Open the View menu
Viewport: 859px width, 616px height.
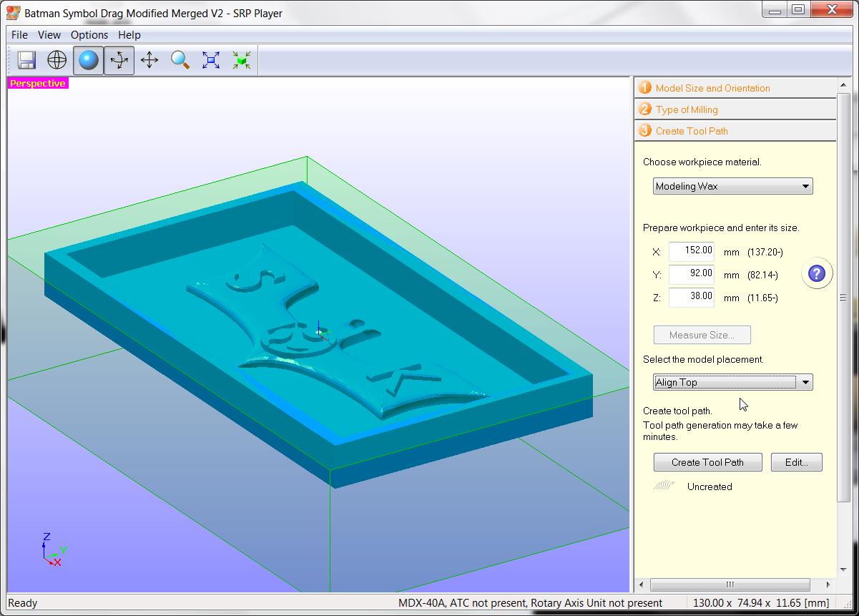(49, 34)
